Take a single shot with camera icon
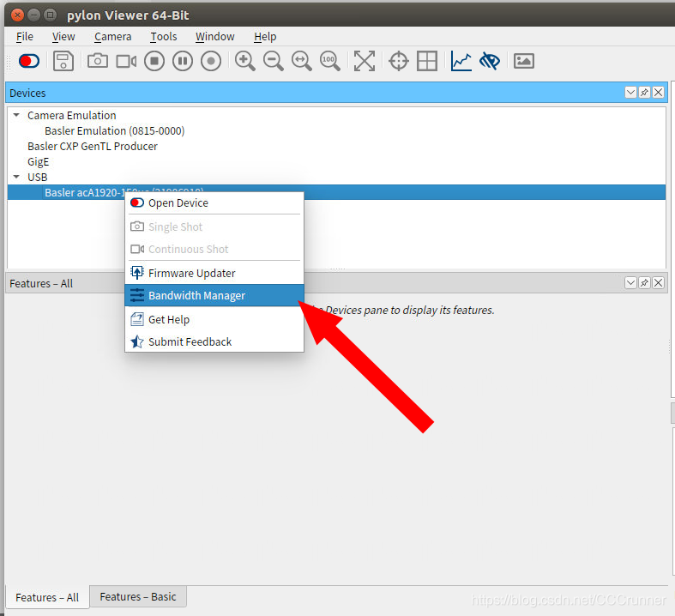 (x=98, y=61)
